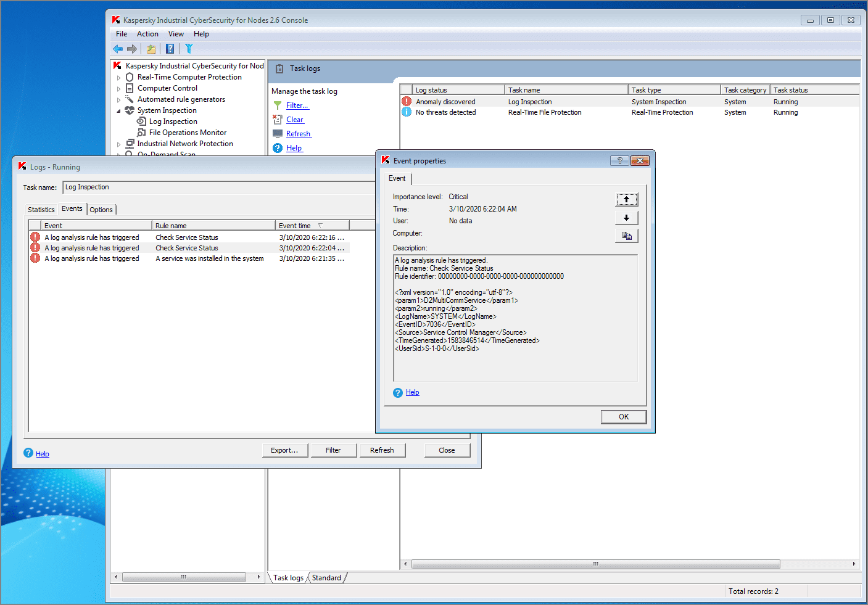Select File Operations Monitor tree item
Image resolution: width=868 pixels, height=605 pixels.
(x=188, y=133)
